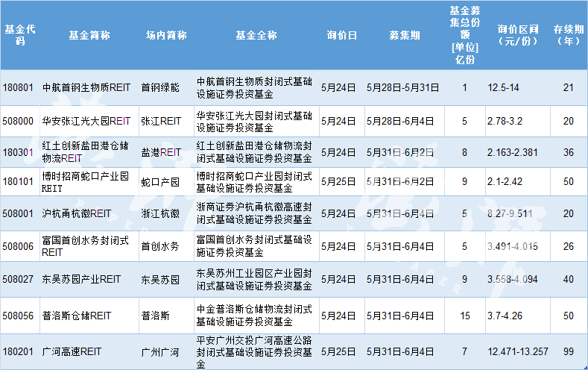Click the 广州广河 short name cell
The height and width of the screenshot is (370, 588).
[x=160, y=352]
